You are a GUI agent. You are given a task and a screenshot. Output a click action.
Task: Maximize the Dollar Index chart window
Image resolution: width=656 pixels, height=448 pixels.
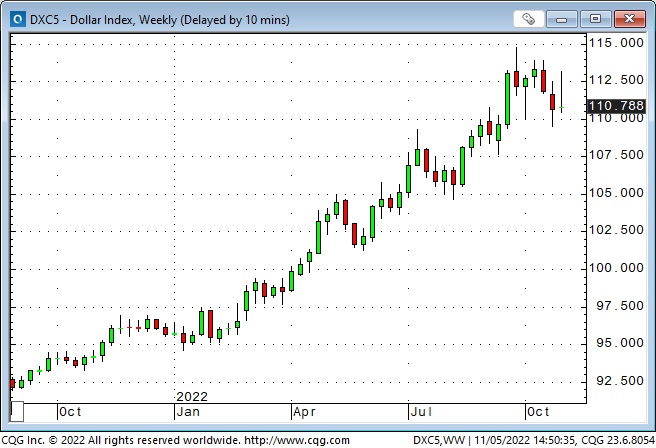[x=595, y=19]
